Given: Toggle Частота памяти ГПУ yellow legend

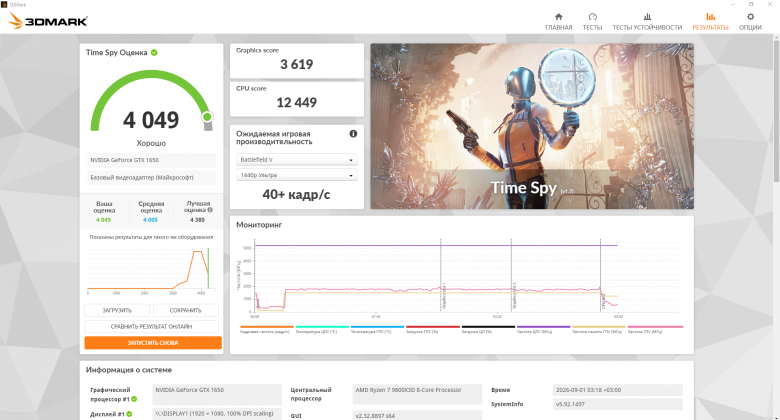Looking at the screenshot, I should pos(599,329).
